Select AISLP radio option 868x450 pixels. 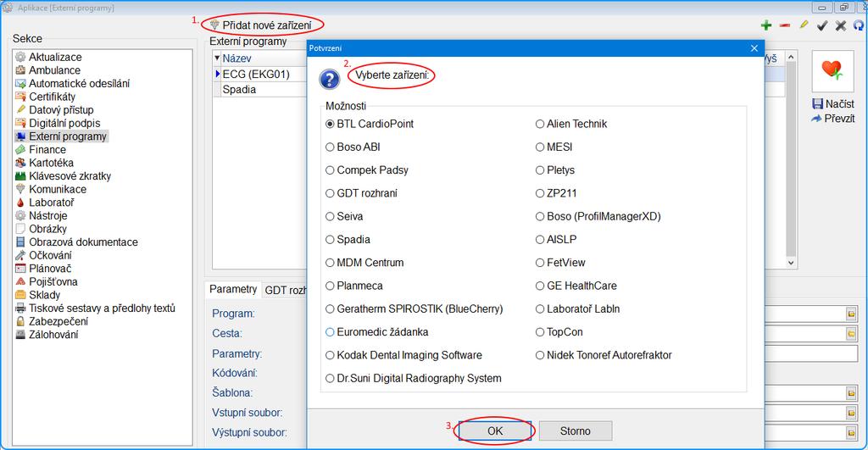pyautogui.click(x=556, y=240)
